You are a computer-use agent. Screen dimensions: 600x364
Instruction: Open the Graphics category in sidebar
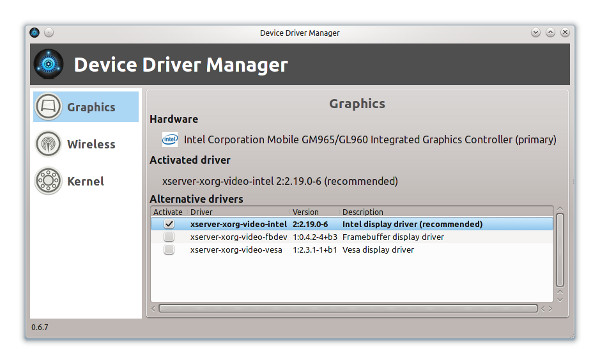click(x=86, y=107)
